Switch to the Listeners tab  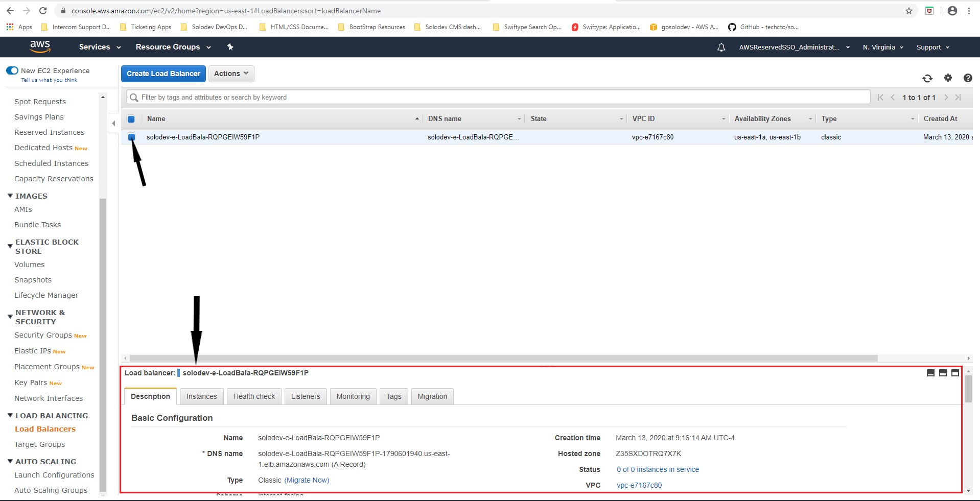[306, 396]
